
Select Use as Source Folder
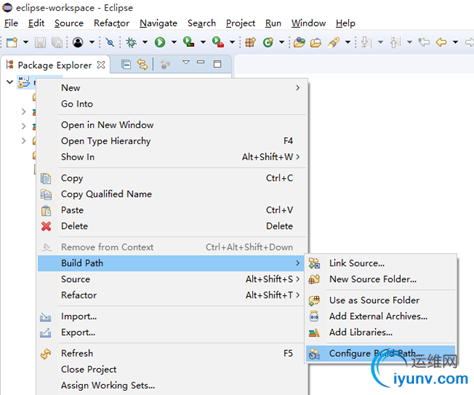(381, 300)
